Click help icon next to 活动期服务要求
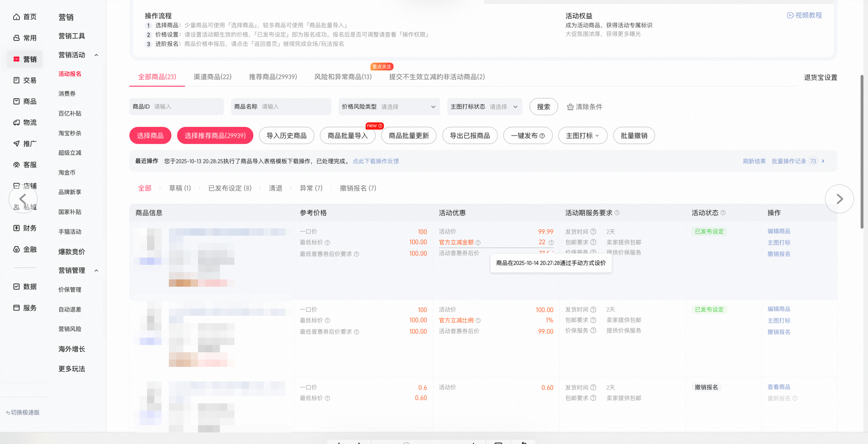Image resolution: width=868 pixels, height=444 pixels. pos(617,213)
